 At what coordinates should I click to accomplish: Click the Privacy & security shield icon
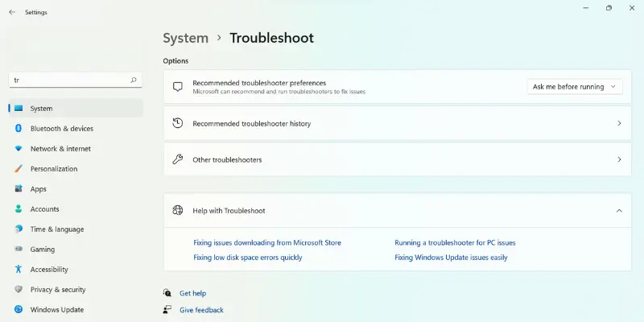click(19, 290)
